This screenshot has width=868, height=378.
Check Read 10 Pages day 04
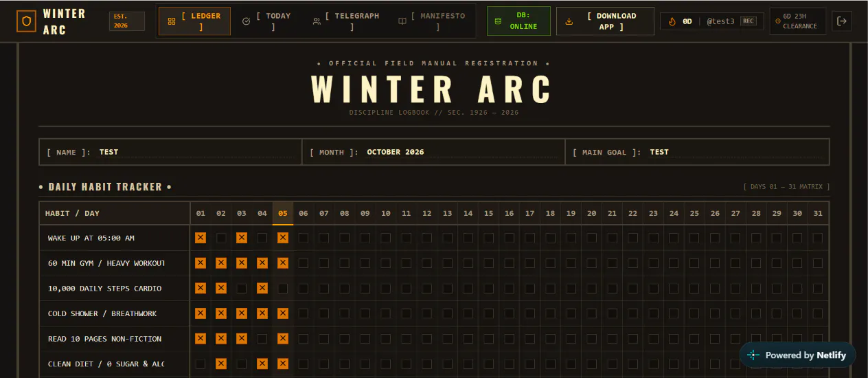[x=262, y=338]
